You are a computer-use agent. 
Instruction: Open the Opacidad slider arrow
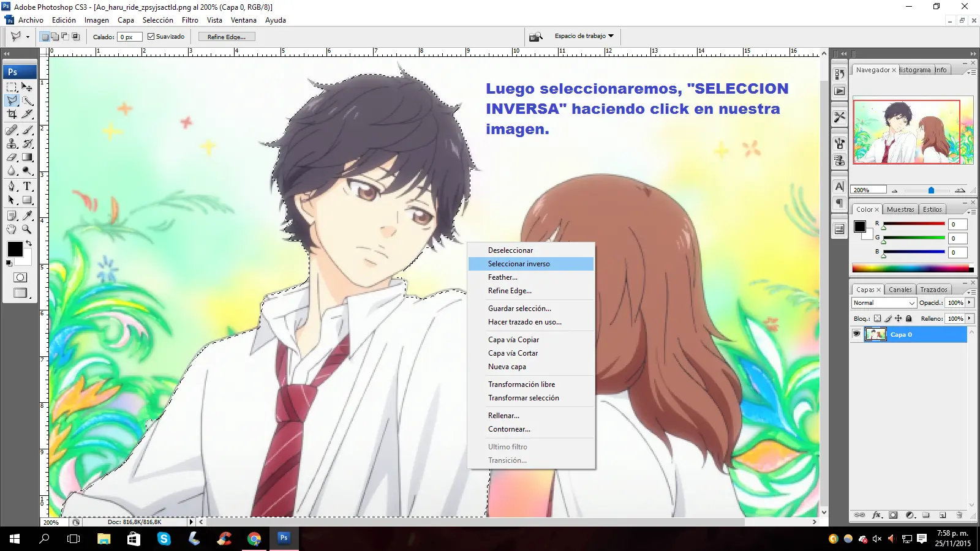pyautogui.click(x=970, y=303)
